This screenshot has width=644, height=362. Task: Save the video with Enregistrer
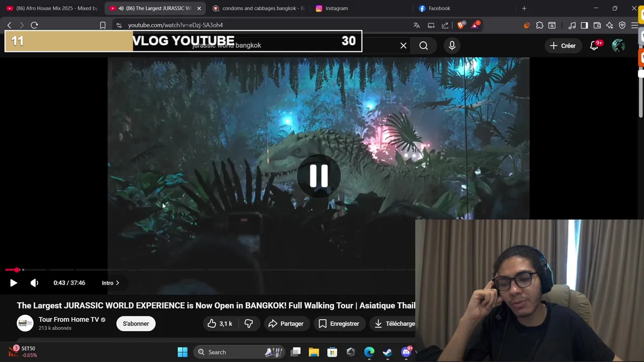coord(339,324)
